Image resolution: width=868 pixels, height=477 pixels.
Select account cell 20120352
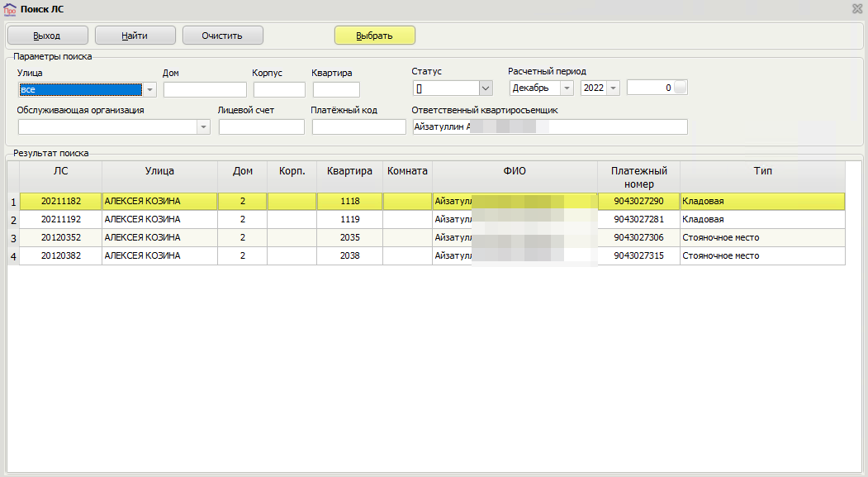[x=61, y=237]
